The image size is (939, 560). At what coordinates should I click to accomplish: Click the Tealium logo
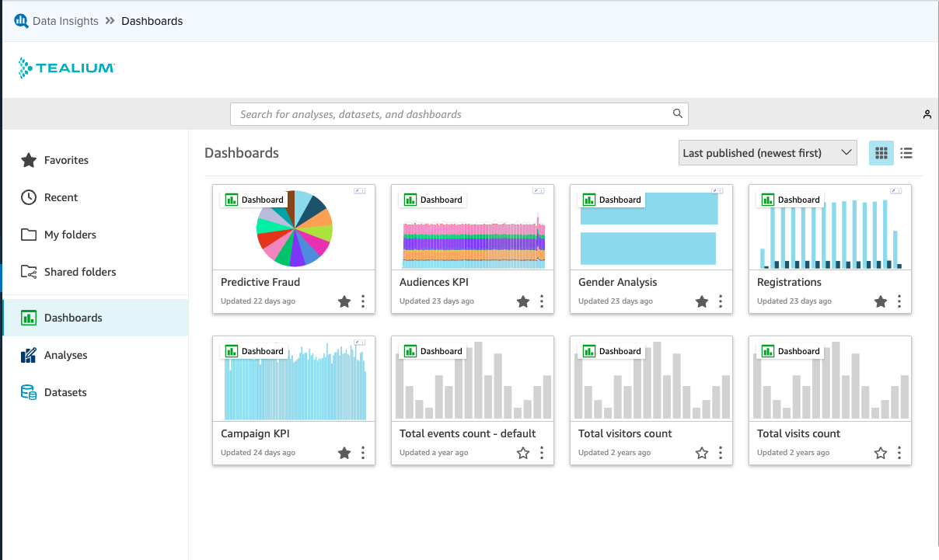(67, 68)
